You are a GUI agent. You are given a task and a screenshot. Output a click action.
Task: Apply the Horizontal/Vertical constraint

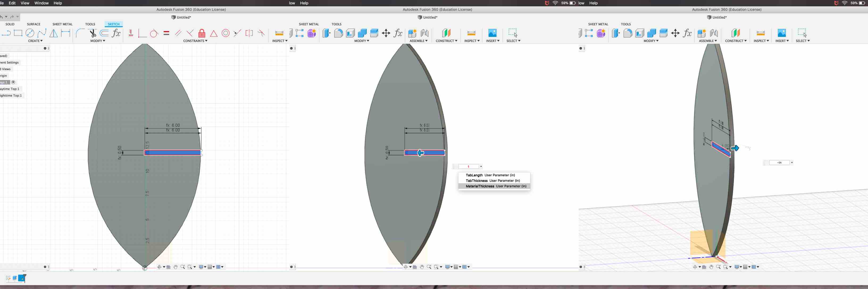(131, 33)
